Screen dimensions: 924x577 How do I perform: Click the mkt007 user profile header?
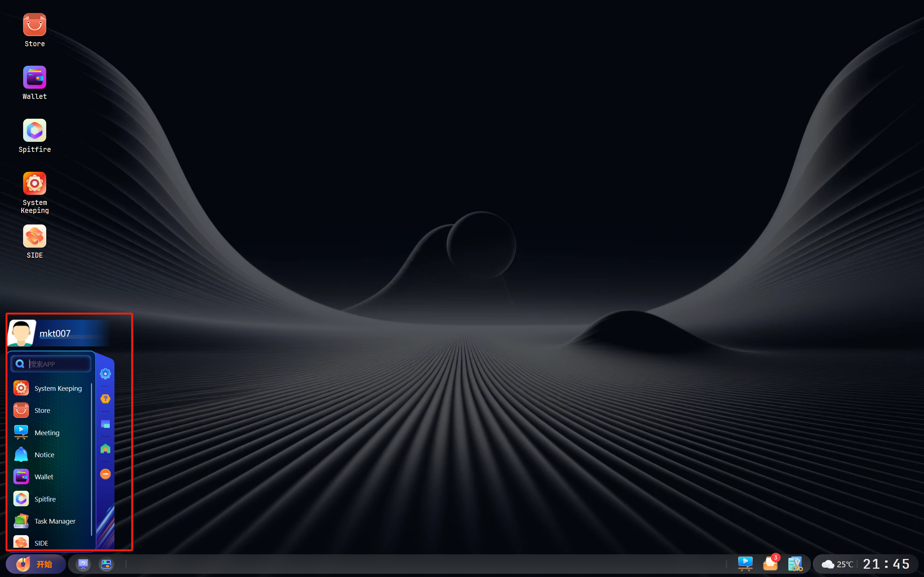click(59, 333)
